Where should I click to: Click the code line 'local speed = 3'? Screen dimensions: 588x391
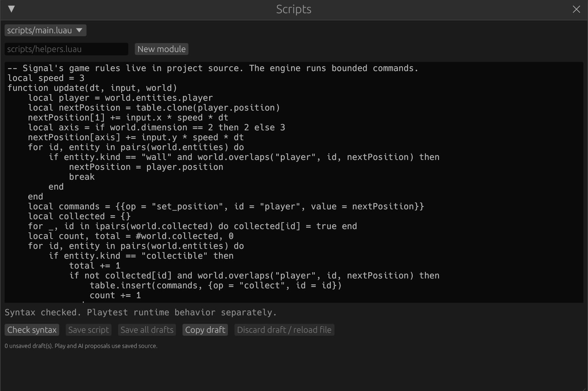click(46, 78)
